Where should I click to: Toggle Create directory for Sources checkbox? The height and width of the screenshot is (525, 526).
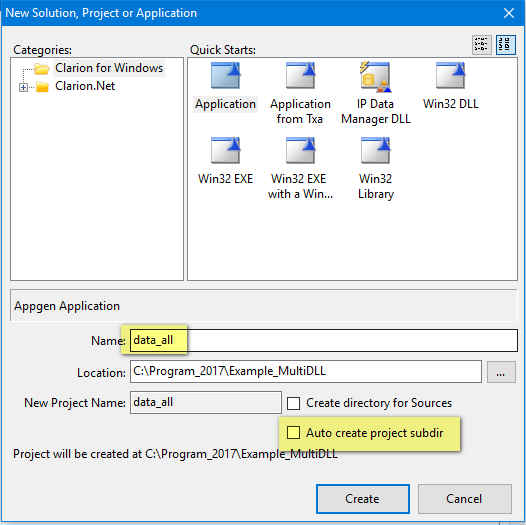(294, 403)
